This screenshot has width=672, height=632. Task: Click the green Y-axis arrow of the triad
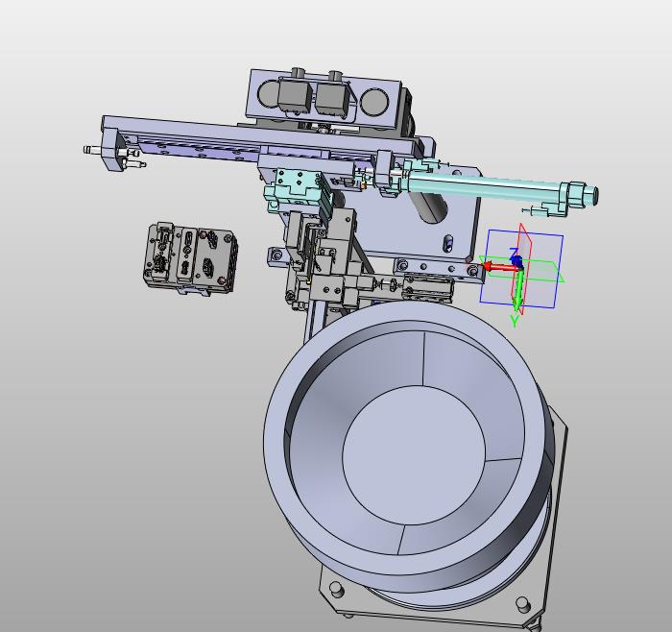pyautogui.click(x=518, y=289)
